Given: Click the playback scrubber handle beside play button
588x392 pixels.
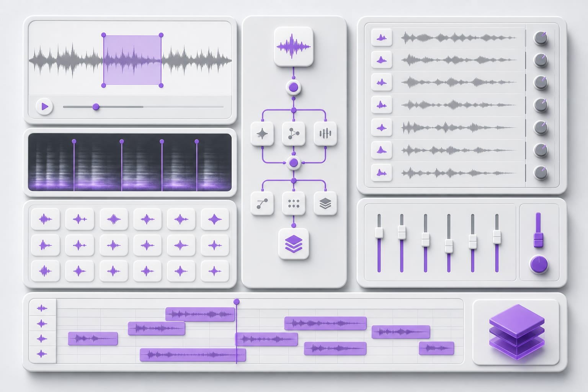Looking at the screenshot, I should tap(96, 107).
